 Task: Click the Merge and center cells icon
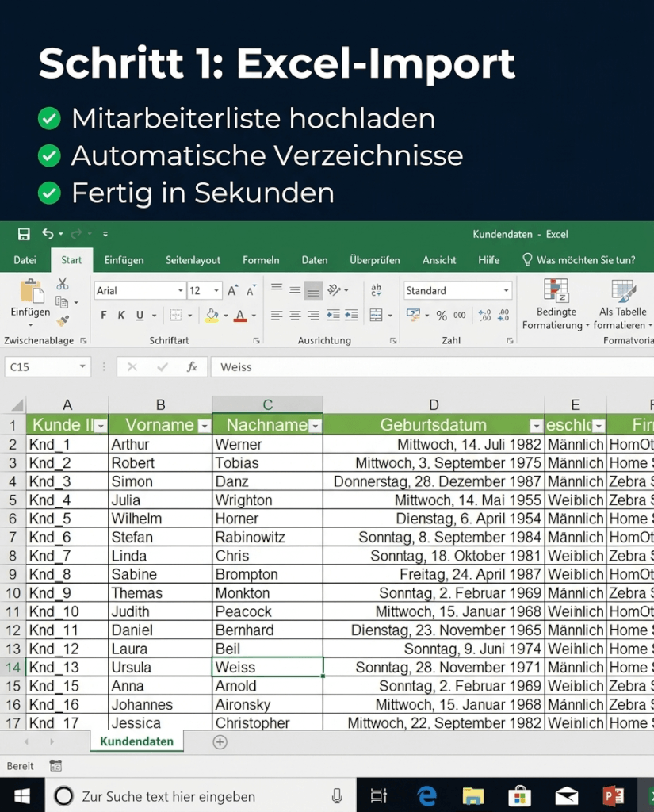pos(377,315)
